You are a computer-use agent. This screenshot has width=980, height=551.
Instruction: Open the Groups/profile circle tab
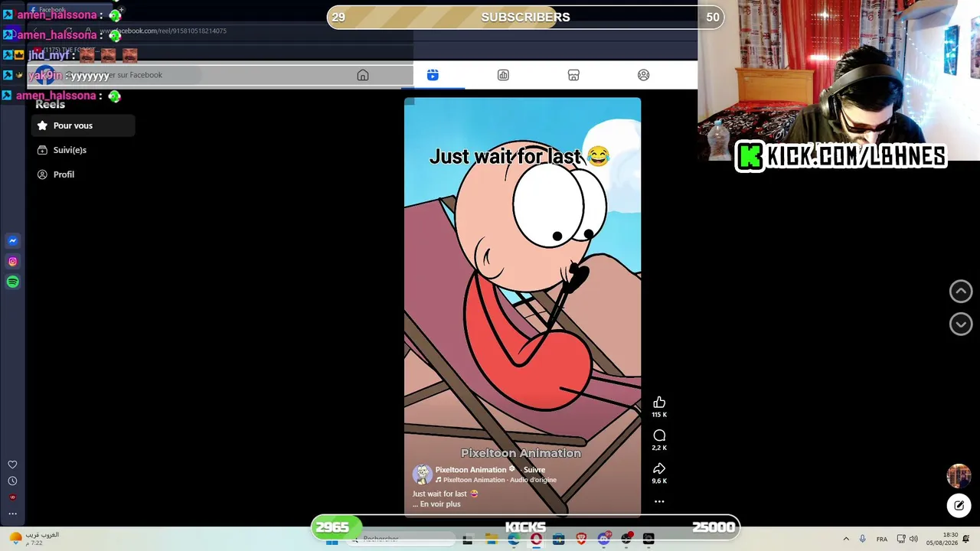[643, 75]
